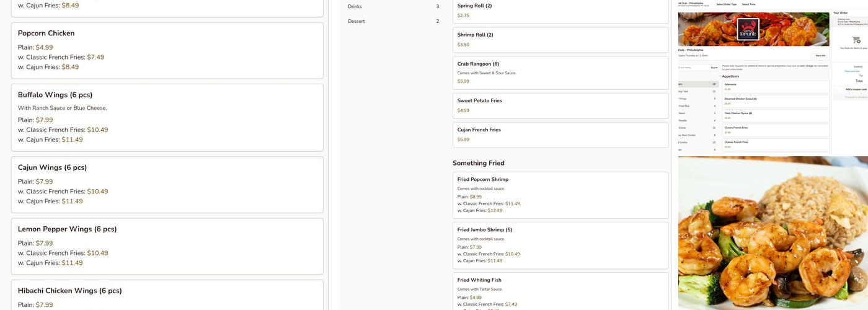This screenshot has width=868, height=310.
Task: Click the Drunk Crab logo in thumbnail
Action: click(x=748, y=29)
